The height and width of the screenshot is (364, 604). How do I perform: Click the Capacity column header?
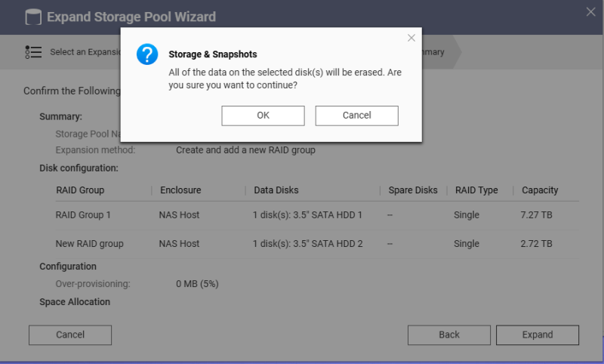click(x=540, y=190)
